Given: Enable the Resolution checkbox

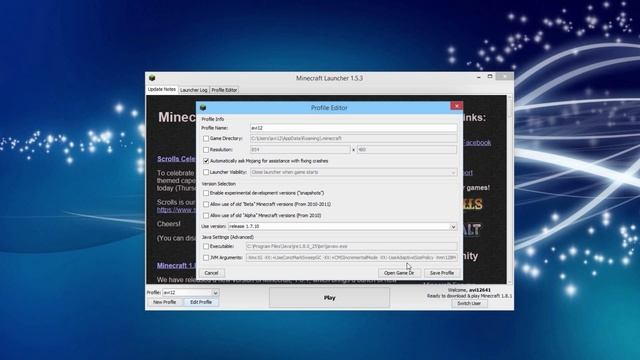Looking at the screenshot, I should point(206,150).
